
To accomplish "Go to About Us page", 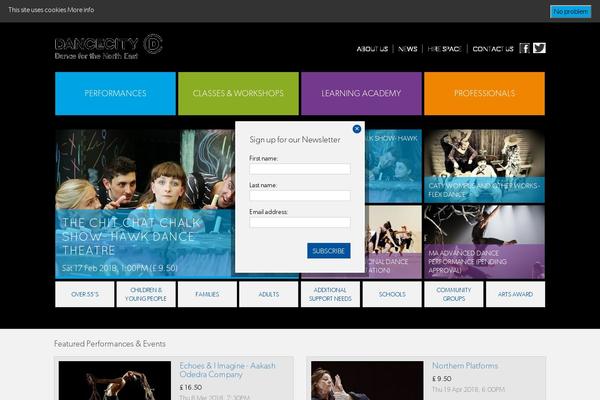I will coord(372,49).
